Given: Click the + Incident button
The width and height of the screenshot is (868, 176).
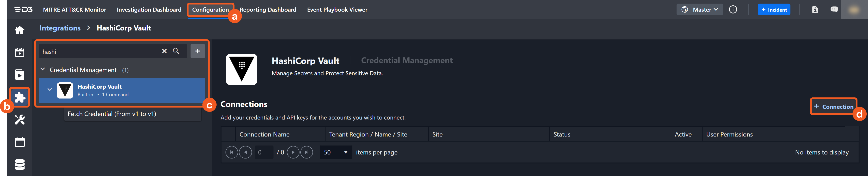Looking at the screenshot, I should click(774, 9).
